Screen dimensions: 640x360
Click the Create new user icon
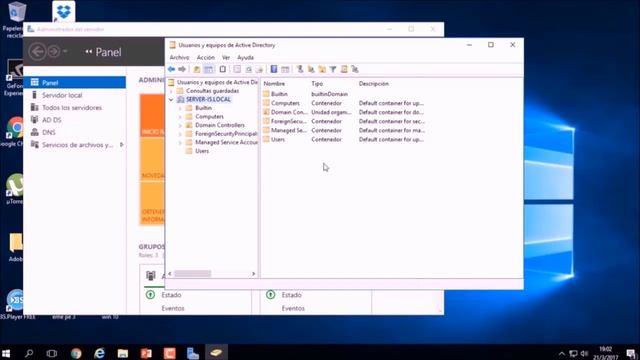point(300,69)
